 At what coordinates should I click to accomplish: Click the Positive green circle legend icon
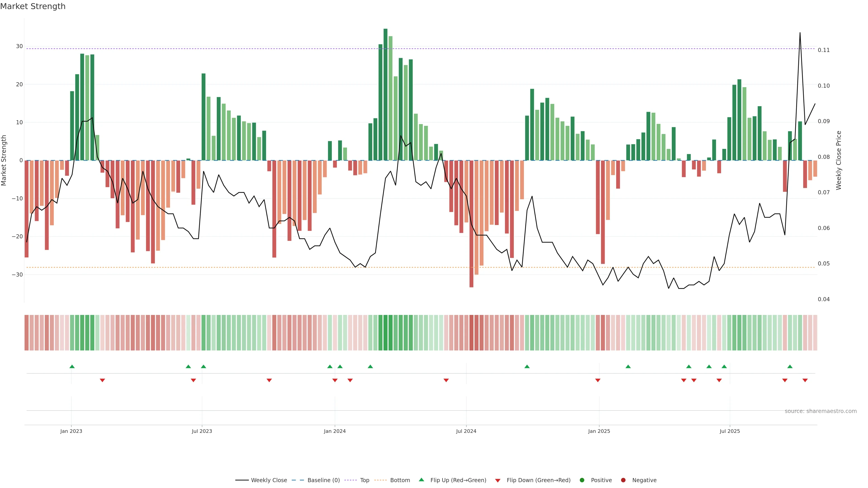(582, 480)
